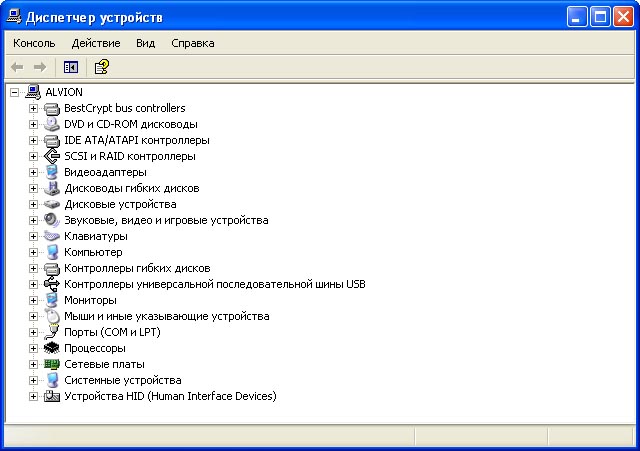Screen dimensions: 640x451
Task: Expand the Устройства HID category
Action: click(x=33, y=396)
